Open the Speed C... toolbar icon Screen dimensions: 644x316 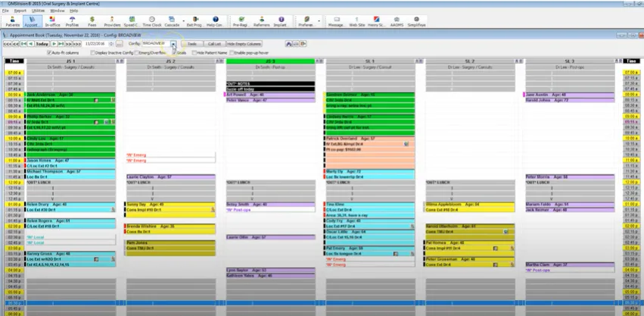coord(132,21)
